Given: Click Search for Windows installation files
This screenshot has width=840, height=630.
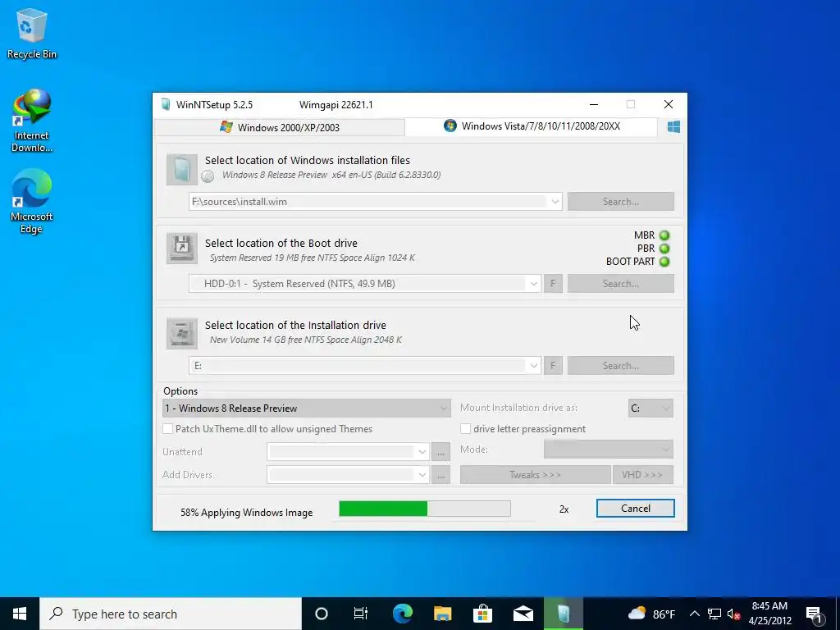Looking at the screenshot, I should (x=620, y=202).
